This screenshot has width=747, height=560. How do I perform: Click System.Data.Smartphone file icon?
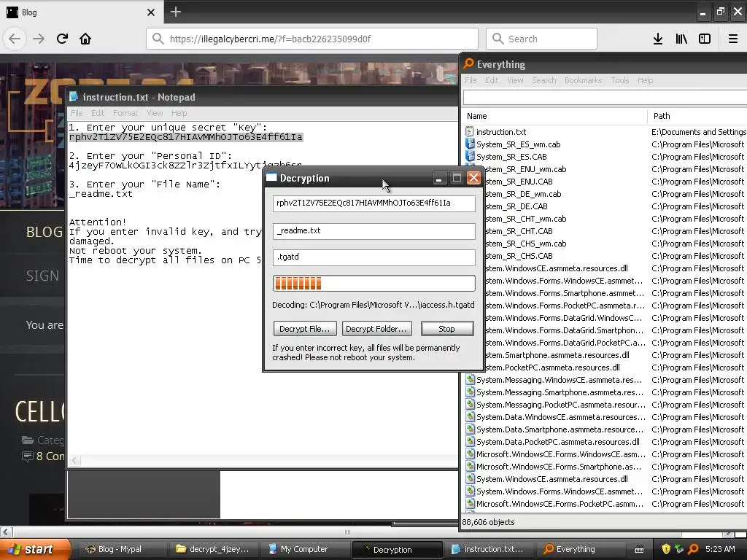[x=471, y=429]
